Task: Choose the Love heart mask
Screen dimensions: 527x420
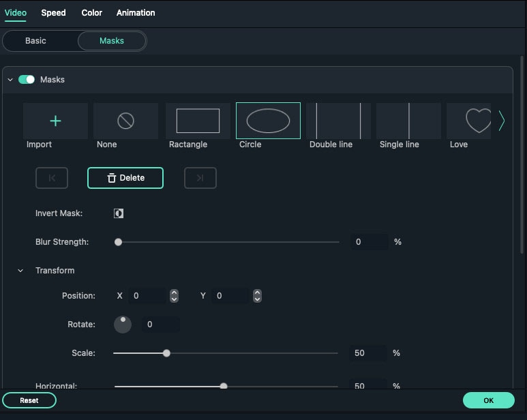Action: pos(468,121)
